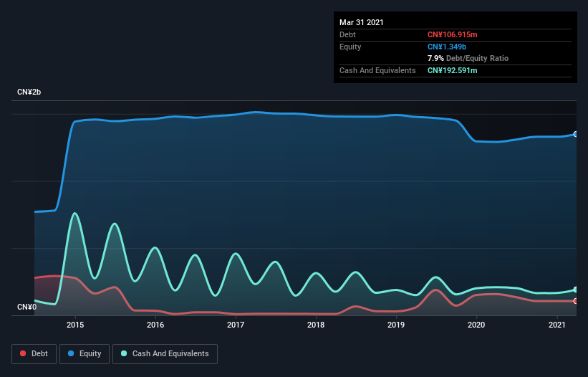Toggle the Equity legend button

click(85, 354)
